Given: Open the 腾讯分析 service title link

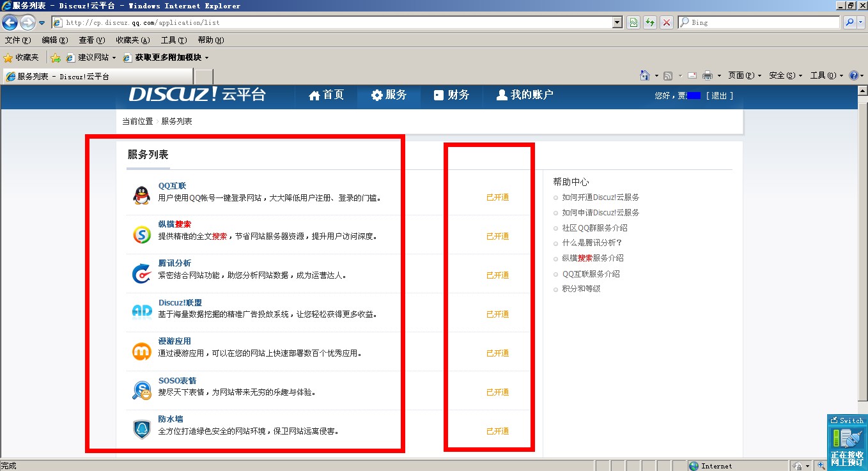Looking at the screenshot, I should click(174, 263).
